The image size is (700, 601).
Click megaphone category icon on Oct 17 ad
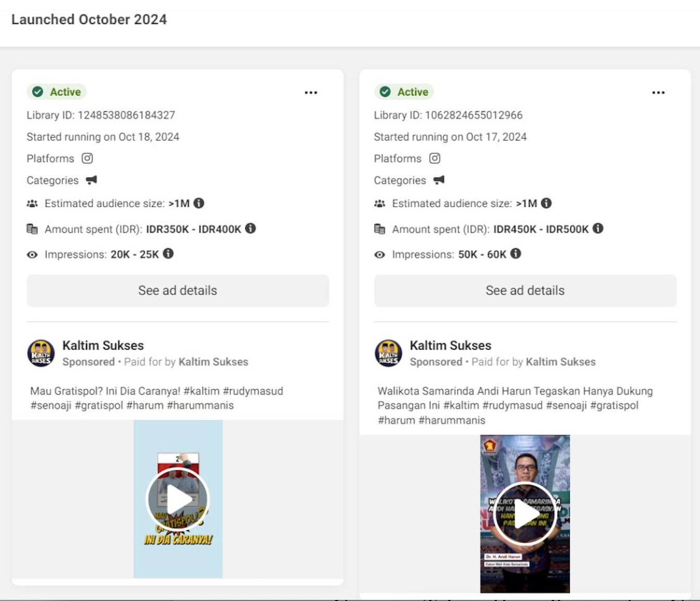pyautogui.click(x=439, y=180)
